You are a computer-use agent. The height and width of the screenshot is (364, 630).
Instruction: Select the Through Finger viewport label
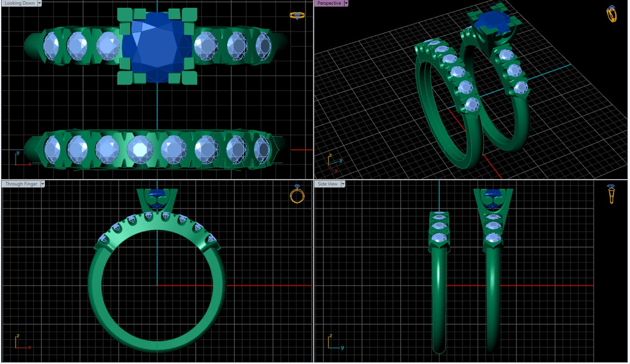21,184
